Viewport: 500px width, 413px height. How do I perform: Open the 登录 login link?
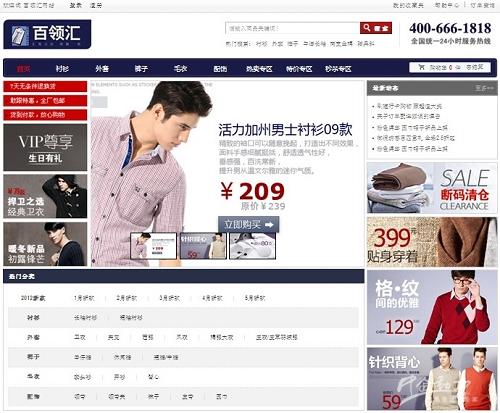(x=76, y=5)
